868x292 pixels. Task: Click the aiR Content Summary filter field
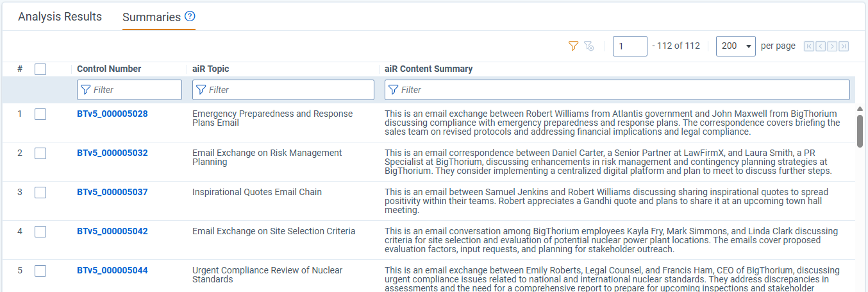[617, 90]
